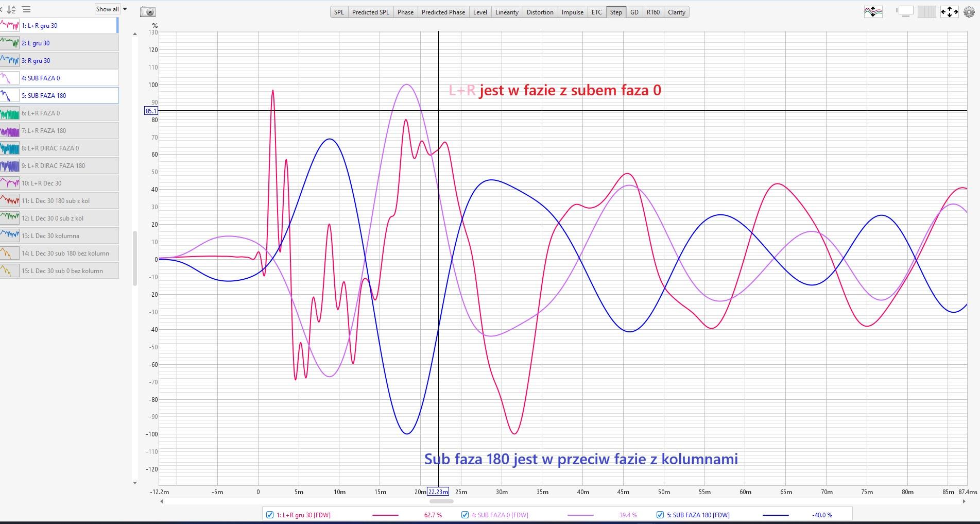Click the horizontal scrollbar thumb under the graph
The width and height of the screenshot is (980, 524).
point(441,501)
